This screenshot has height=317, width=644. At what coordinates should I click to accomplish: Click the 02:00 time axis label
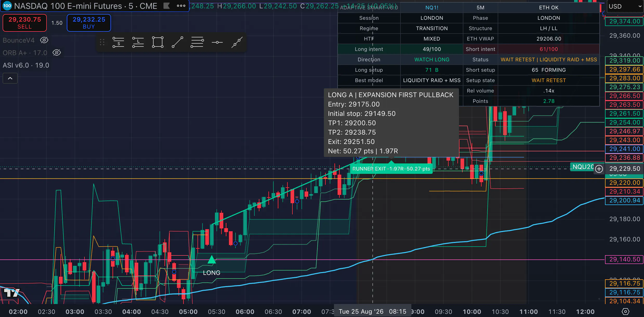pyautogui.click(x=18, y=312)
